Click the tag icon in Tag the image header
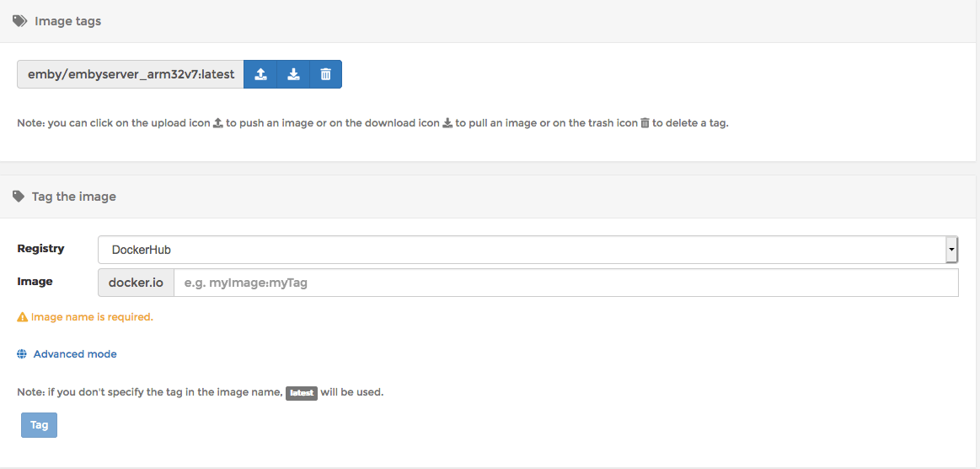This screenshot has height=469, width=980. tap(19, 197)
